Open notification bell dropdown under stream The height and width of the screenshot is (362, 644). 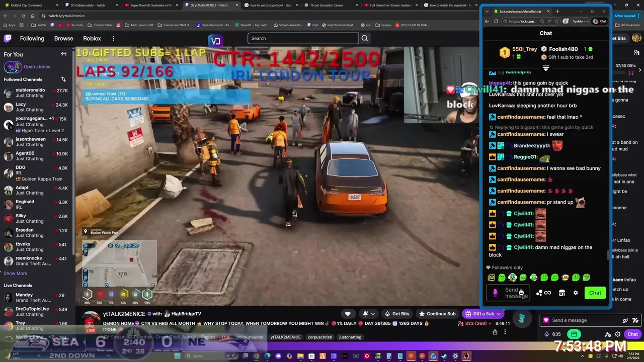pos(368,314)
